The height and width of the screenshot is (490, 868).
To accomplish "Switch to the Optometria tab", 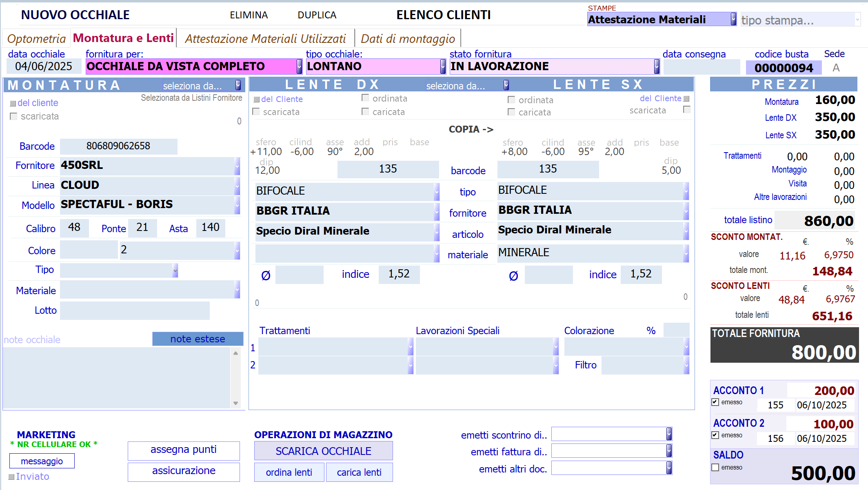I will [x=36, y=39].
